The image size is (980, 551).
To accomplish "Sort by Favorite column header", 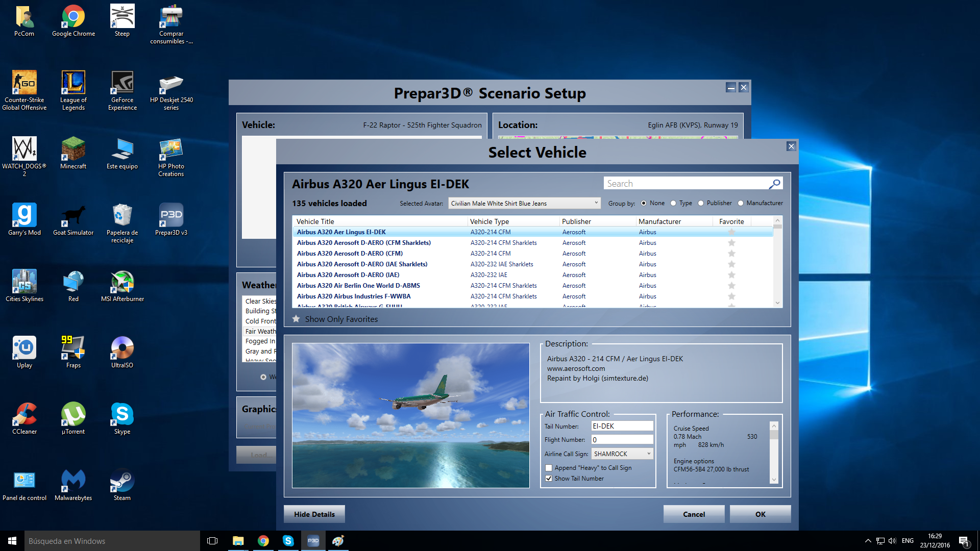I will pos(731,221).
